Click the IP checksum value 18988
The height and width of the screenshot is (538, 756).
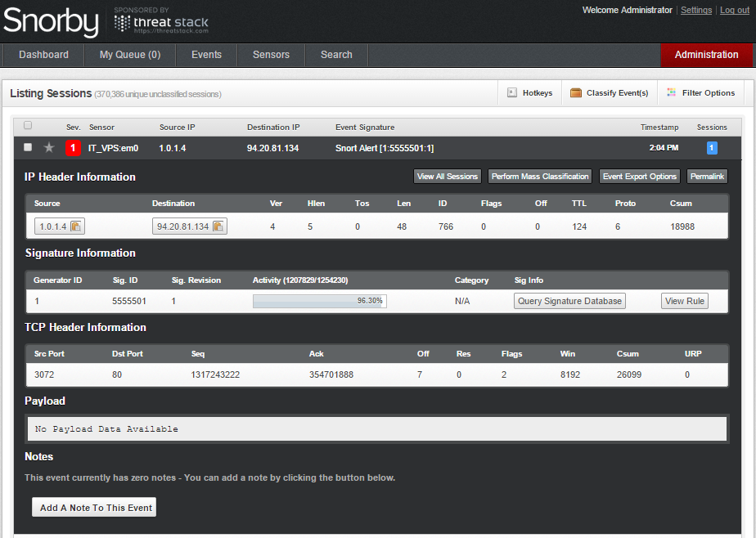(682, 226)
